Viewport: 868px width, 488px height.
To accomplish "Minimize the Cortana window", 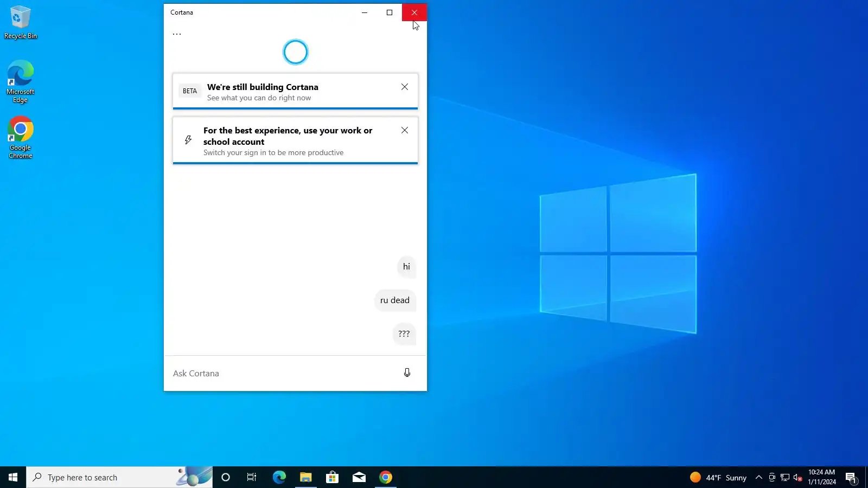I will point(365,12).
